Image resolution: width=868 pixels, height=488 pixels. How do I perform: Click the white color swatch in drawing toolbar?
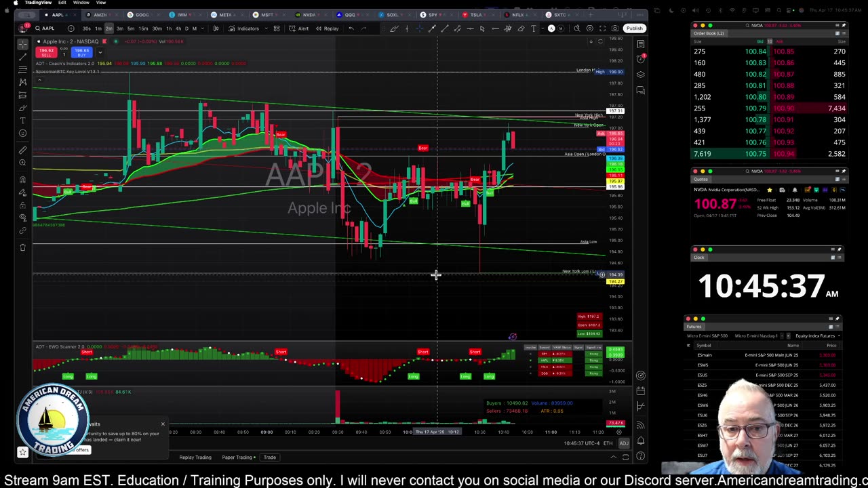pyautogui.click(x=551, y=28)
